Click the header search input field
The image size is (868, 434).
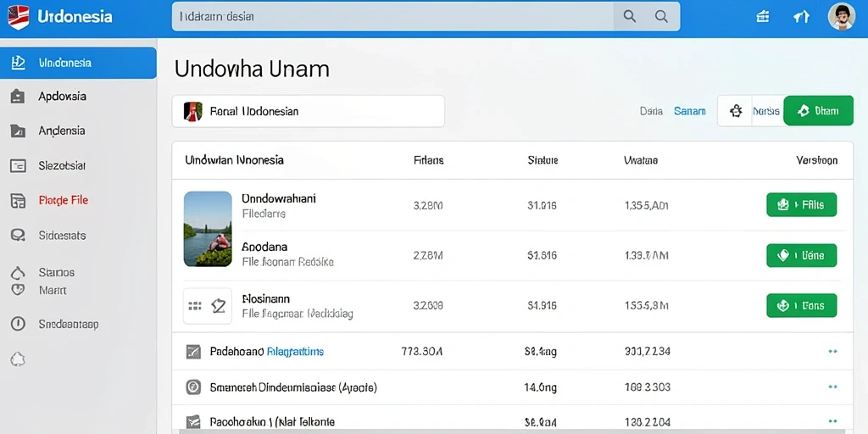coord(392,17)
